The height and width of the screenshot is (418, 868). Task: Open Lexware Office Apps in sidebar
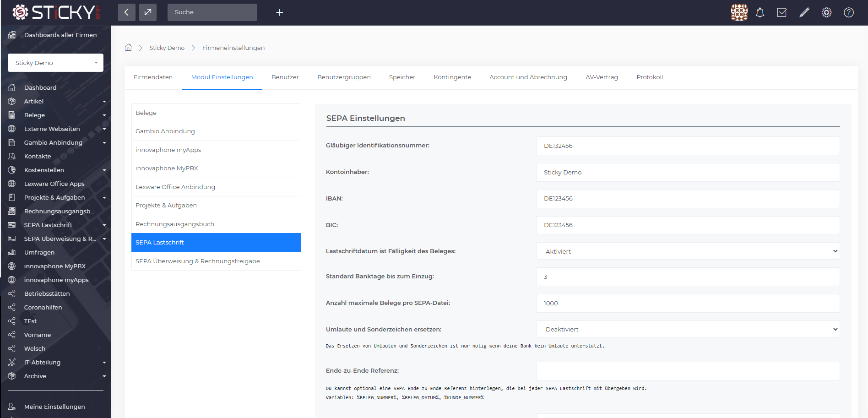[55, 184]
